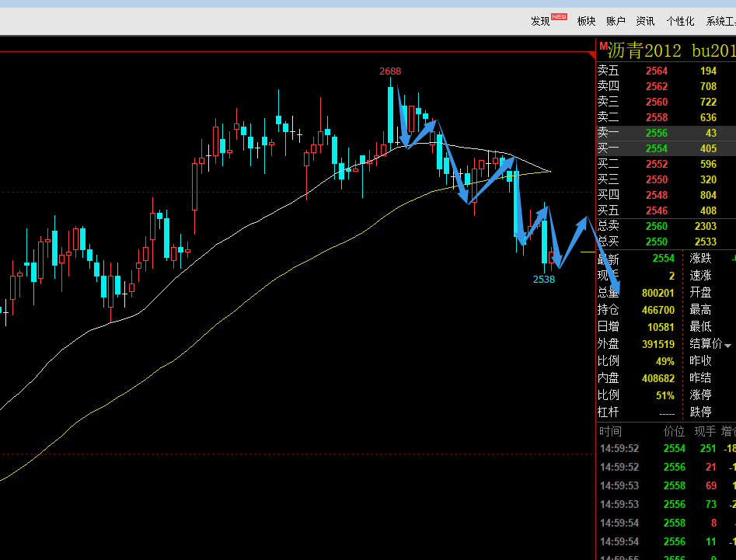Viewport: 736px width, 560px height.
Task: Click the red M icon beside 沥青2012
Action: 602,47
